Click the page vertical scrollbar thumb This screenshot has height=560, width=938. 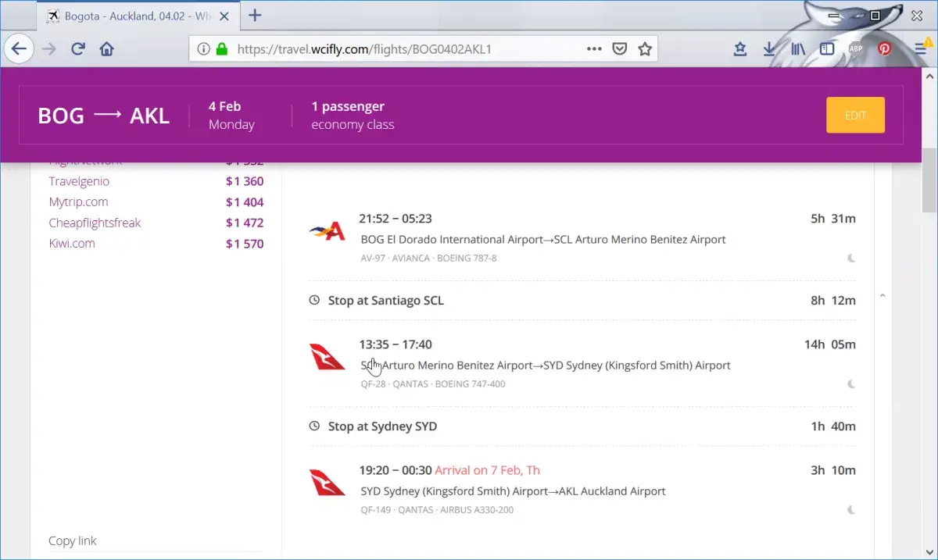point(929,180)
